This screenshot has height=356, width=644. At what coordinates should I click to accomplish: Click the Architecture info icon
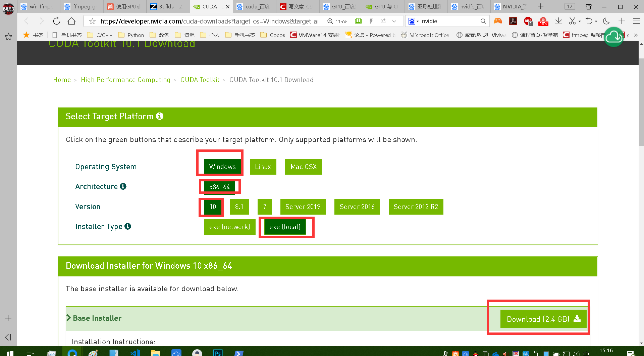pyautogui.click(x=123, y=186)
